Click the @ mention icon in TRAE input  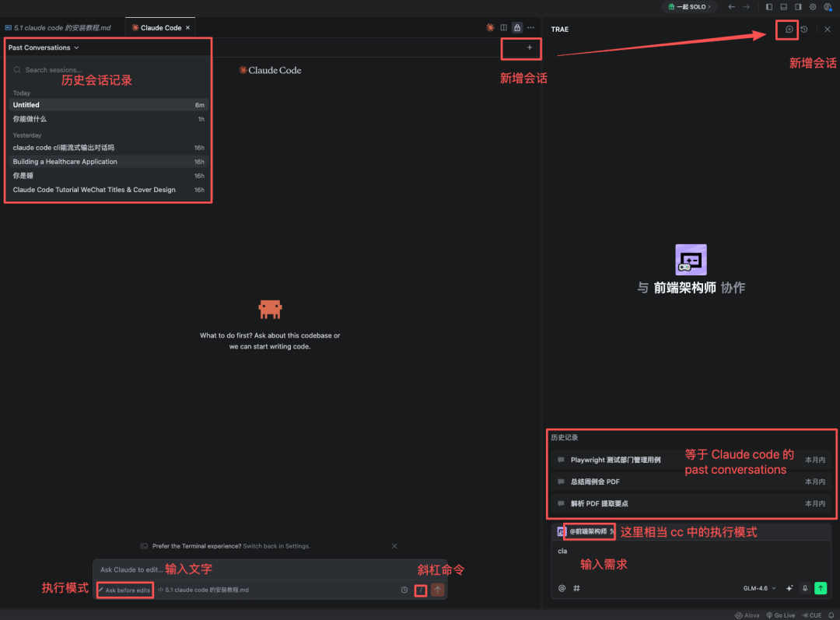coord(562,588)
